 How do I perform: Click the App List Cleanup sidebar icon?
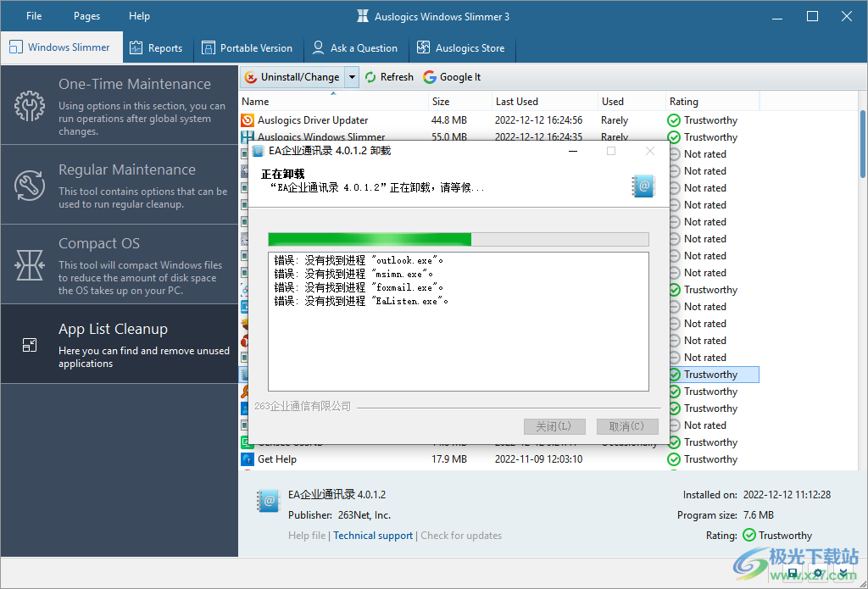point(28,345)
